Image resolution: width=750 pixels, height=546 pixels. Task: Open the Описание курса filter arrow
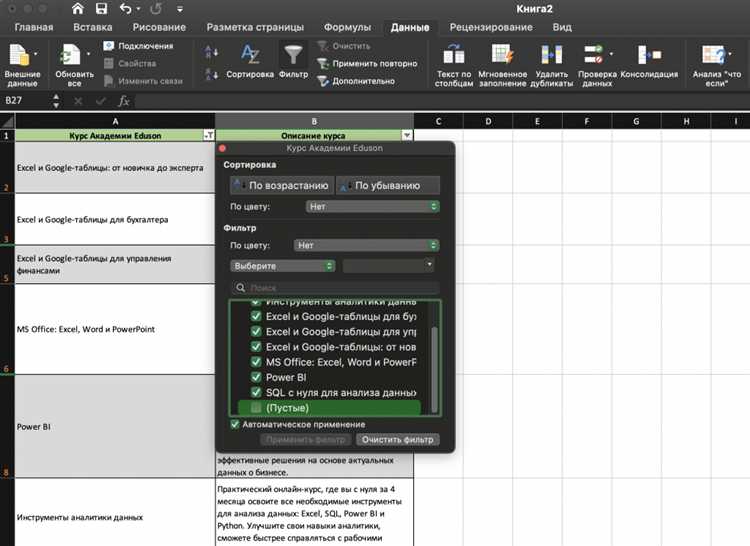point(407,136)
